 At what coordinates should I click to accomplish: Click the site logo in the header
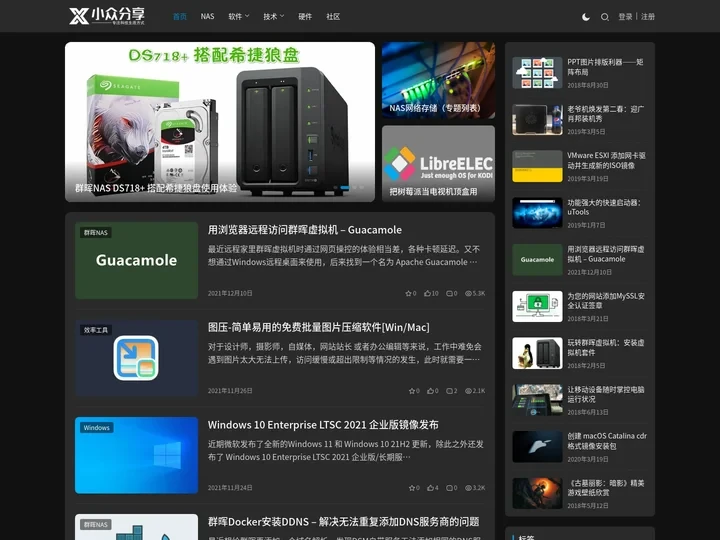(x=107, y=16)
